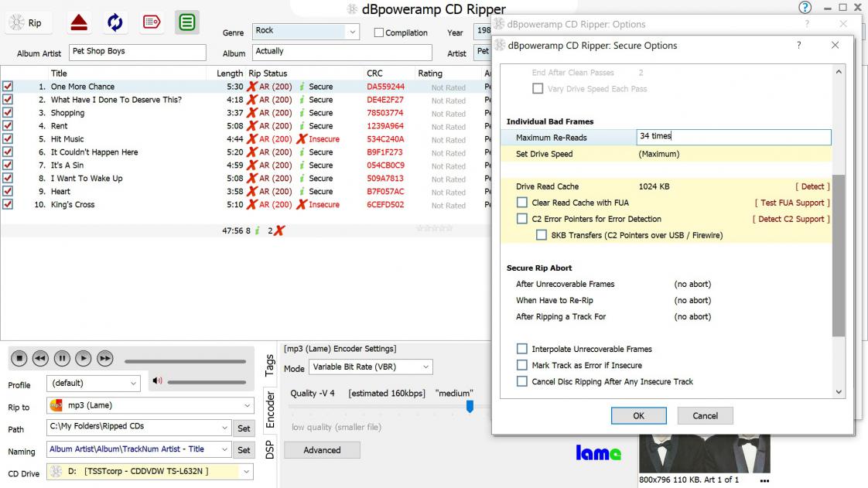Expand the Genre dropdown showing Rock
The height and width of the screenshot is (488, 868).
pyautogui.click(x=353, y=32)
